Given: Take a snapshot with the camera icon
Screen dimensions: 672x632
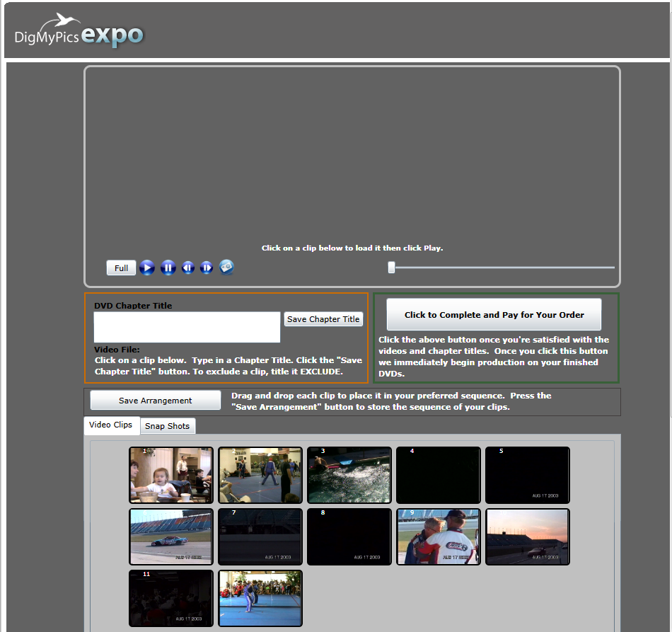Looking at the screenshot, I should pyautogui.click(x=226, y=267).
